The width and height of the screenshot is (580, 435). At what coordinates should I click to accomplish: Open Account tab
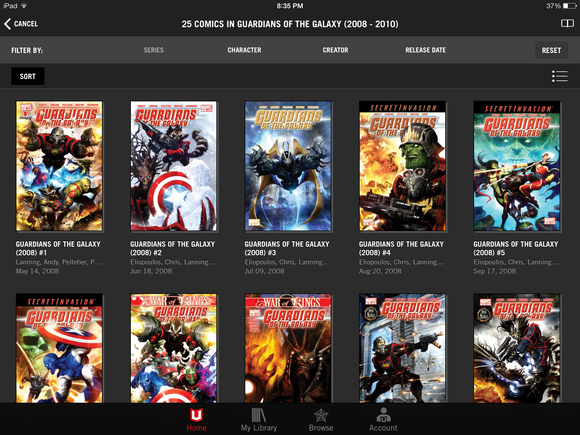383,420
